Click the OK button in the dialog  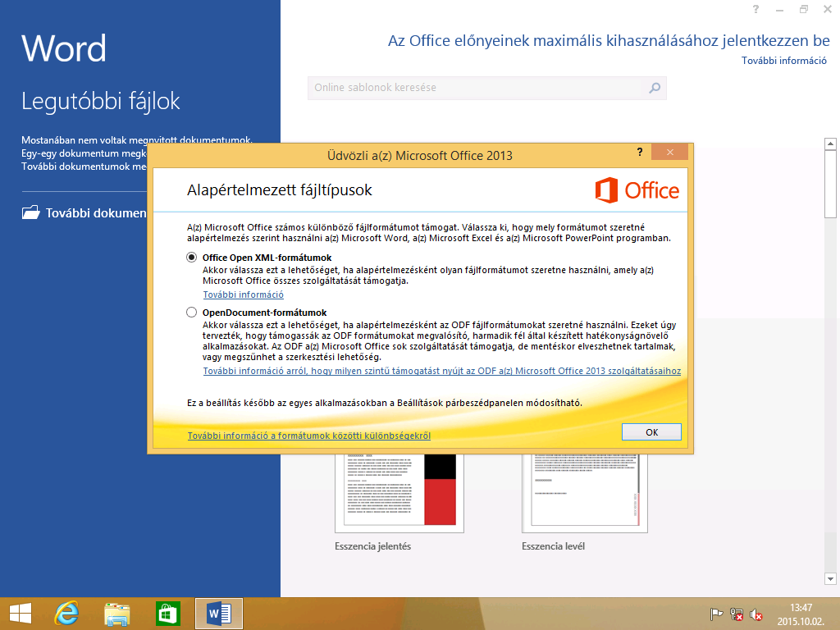651,432
